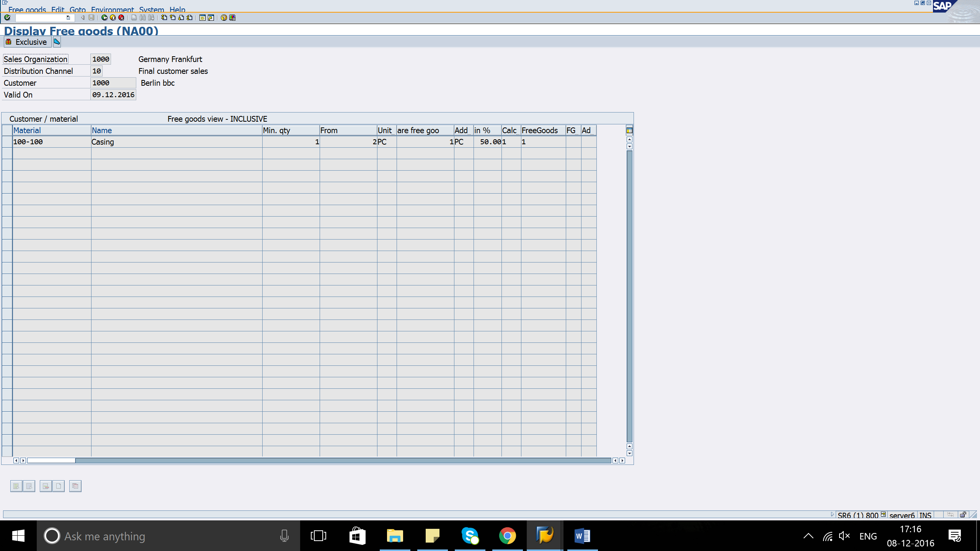Click the Name column header
Screen dimensions: 980x551
(176, 130)
